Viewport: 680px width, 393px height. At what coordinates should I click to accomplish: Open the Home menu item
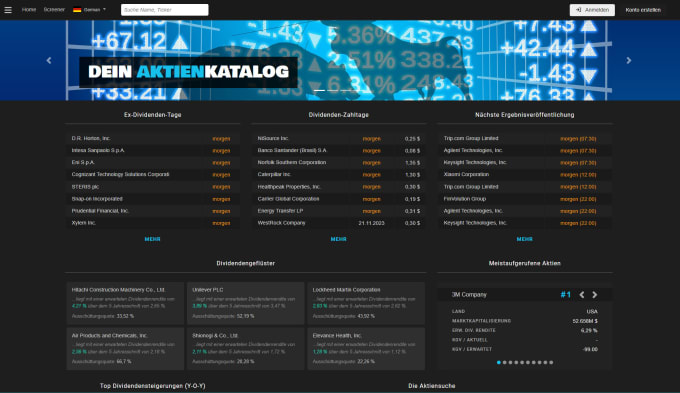pyautogui.click(x=29, y=10)
